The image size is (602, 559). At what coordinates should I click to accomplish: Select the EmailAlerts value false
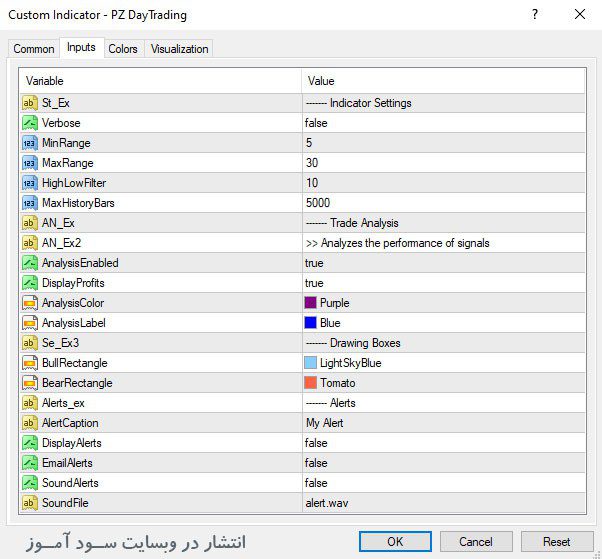[x=316, y=463]
